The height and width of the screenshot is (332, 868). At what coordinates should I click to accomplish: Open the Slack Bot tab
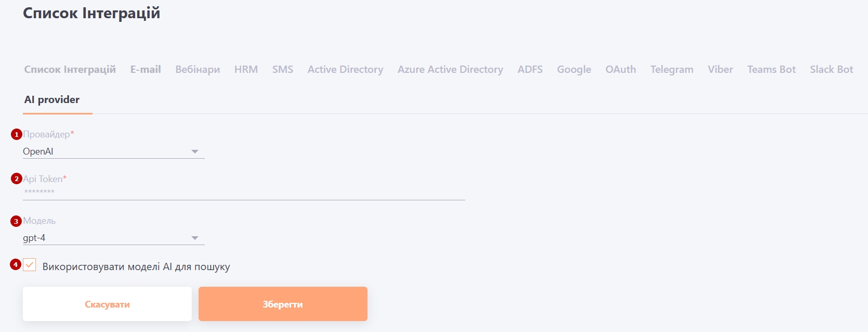pyautogui.click(x=831, y=69)
